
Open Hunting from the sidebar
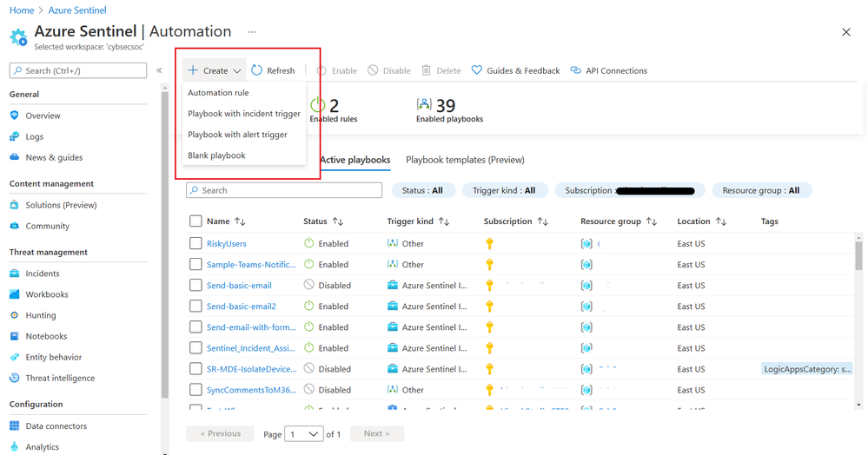click(x=41, y=315)
